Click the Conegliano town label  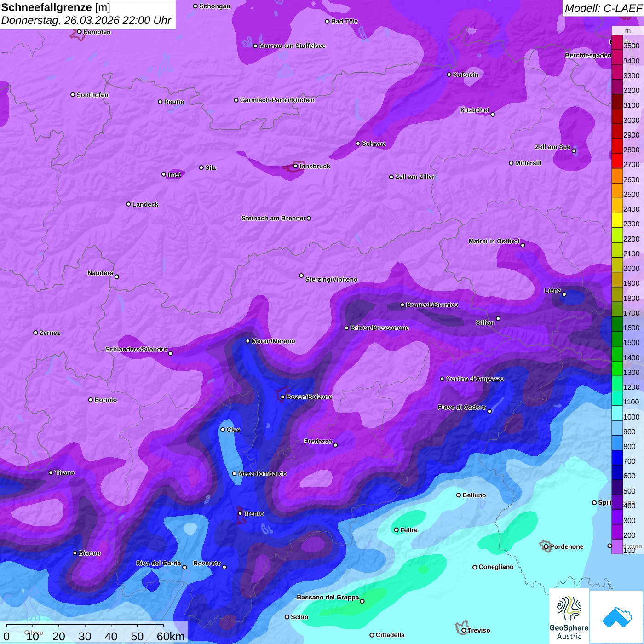(x=496, y=567)
